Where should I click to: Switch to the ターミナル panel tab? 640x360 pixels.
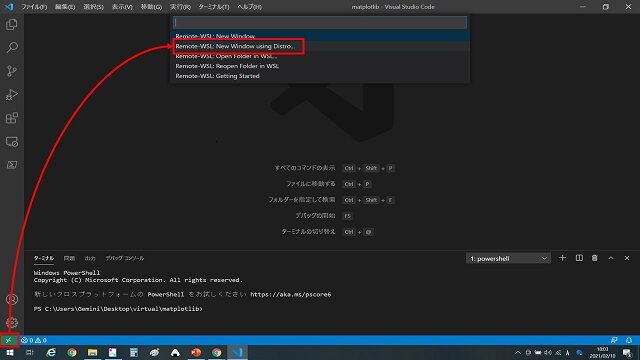tap(44, 258)
